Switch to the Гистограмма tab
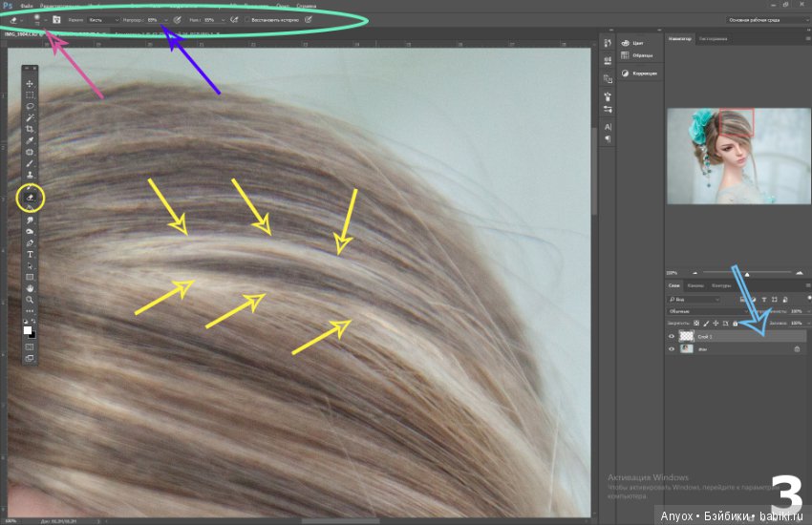Viewport: 812px width, 525px height. (713, 39)
